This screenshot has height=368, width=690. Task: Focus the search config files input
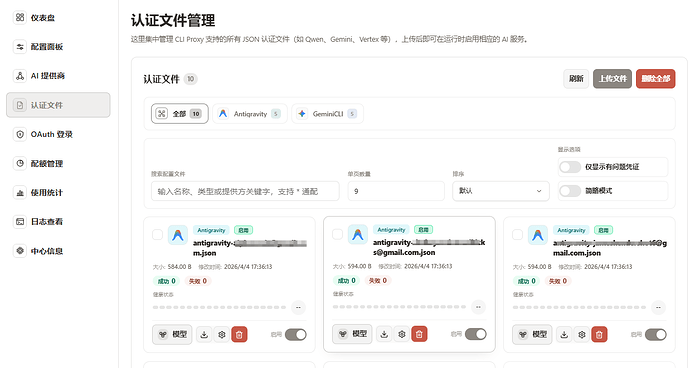click(245, 191)
